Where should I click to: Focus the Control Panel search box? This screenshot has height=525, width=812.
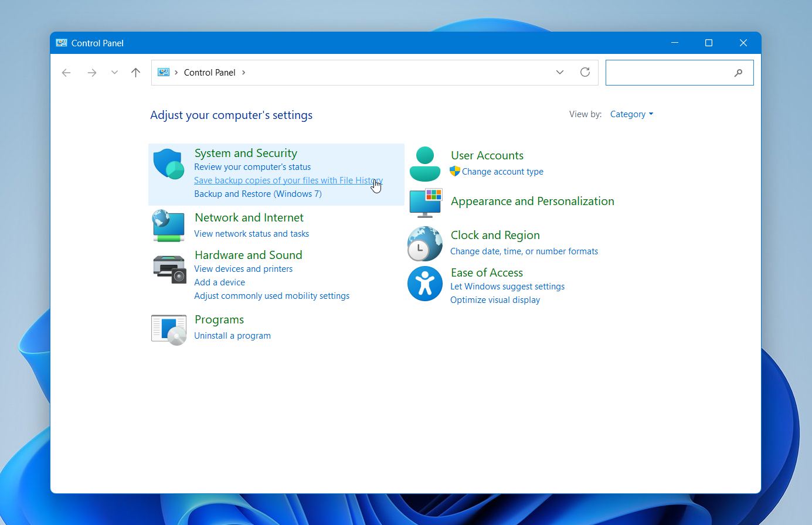[680, 73]
